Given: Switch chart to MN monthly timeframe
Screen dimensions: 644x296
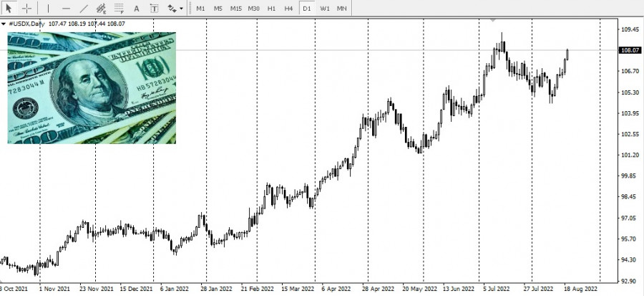Looking at the screenshot, I should [342, 8].
